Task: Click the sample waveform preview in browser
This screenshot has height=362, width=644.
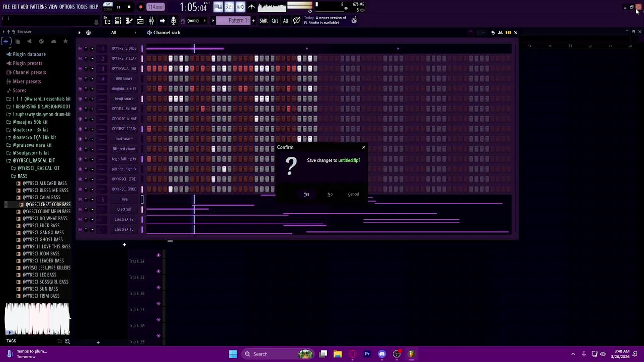Action: tap(37, 319)
